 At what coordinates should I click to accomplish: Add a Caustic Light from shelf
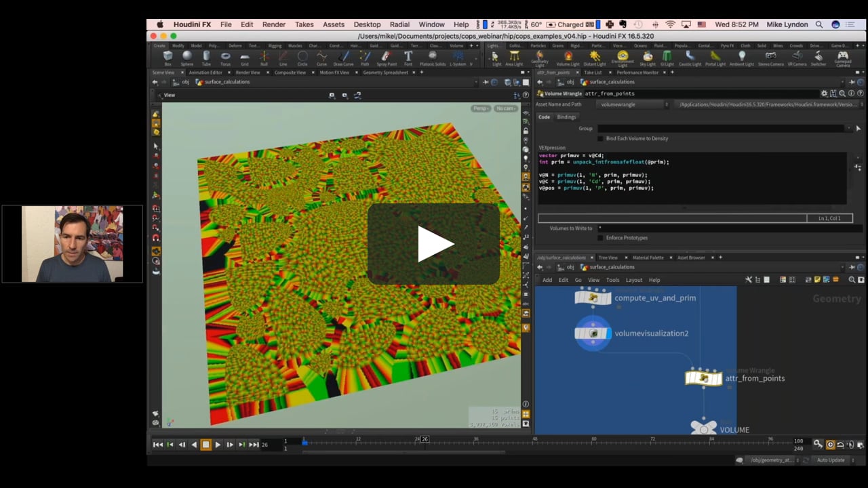coord(690,58)
